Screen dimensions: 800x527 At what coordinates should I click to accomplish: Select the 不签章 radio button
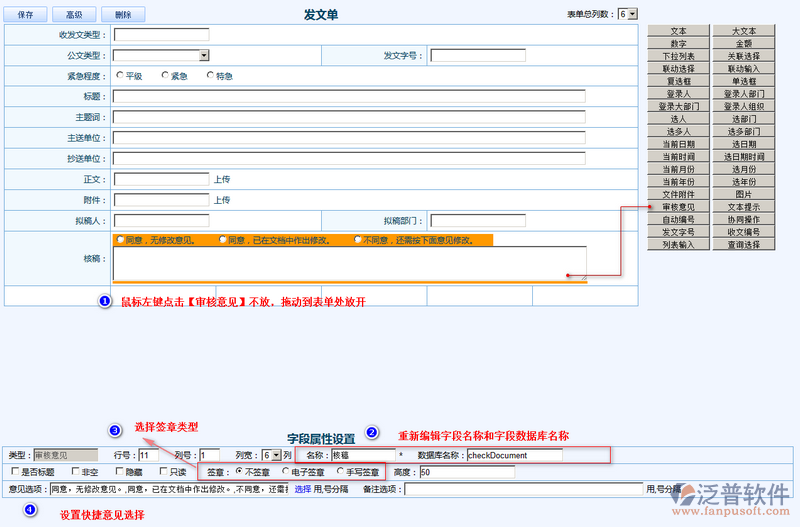coord(239,471)
